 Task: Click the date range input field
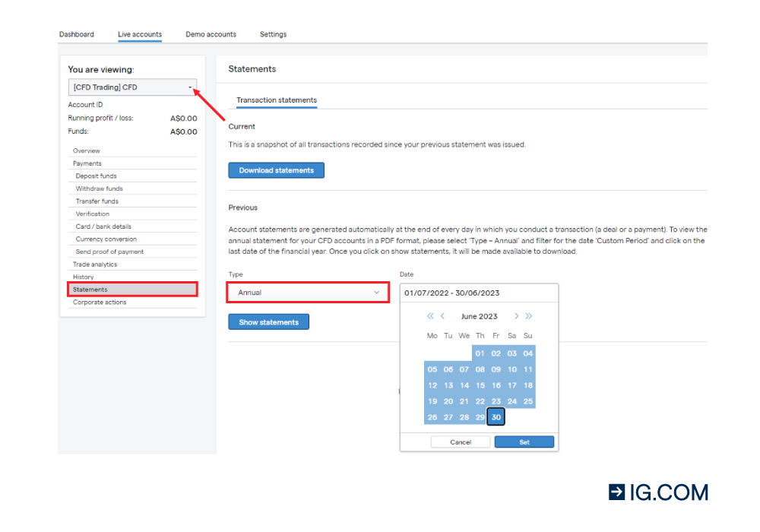pyautogui.click(x=479, y=293)
